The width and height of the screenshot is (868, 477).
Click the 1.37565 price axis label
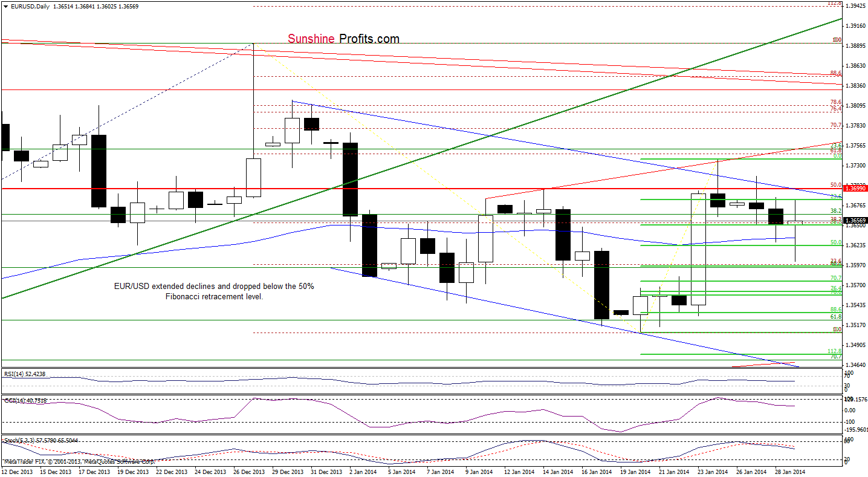pos(856,146)
